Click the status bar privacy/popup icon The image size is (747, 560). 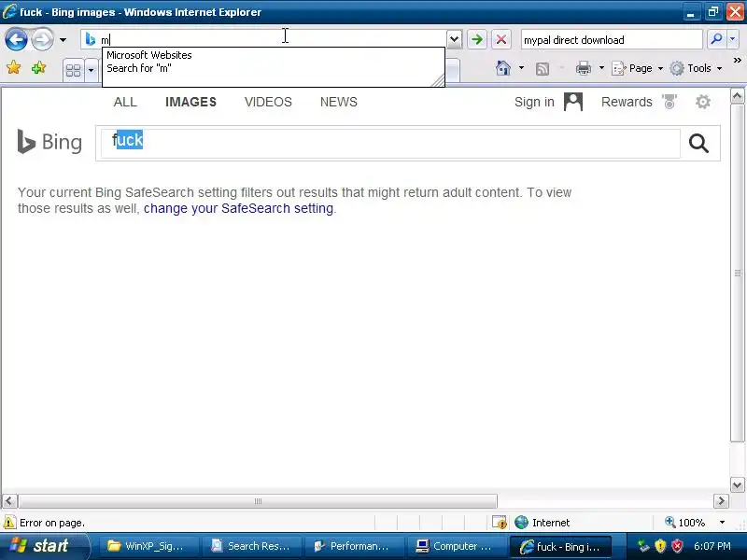point(500,523)
